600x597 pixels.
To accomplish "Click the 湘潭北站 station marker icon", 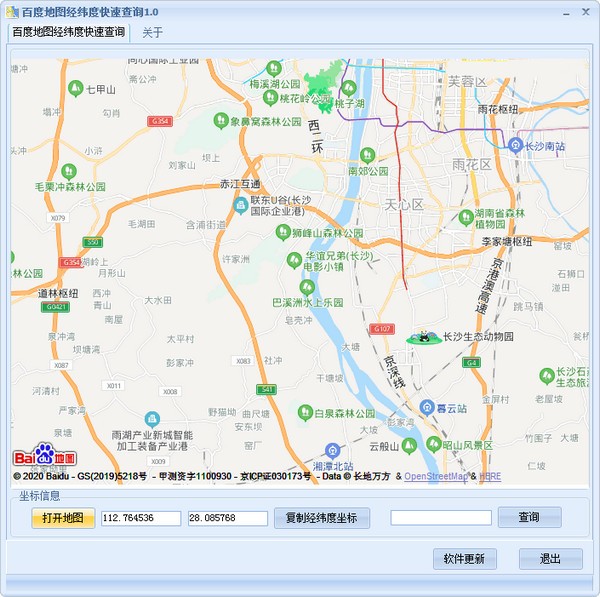I will click(333, 451).
